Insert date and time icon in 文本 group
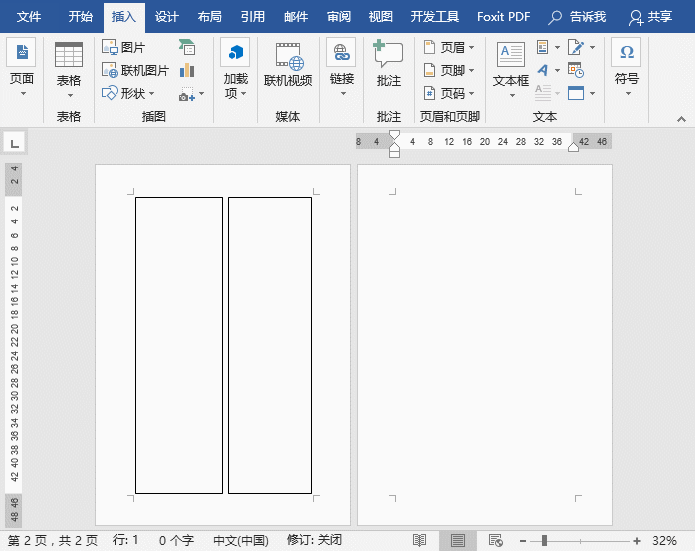The width and height of the screenshot is (695, 551). [x=575, y=71]
